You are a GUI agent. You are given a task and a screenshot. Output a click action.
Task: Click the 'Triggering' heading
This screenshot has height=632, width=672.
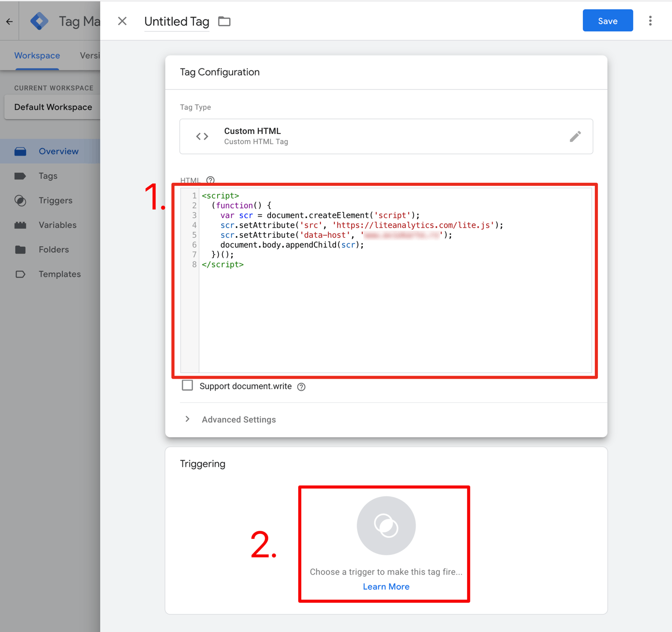pos(203,464)
